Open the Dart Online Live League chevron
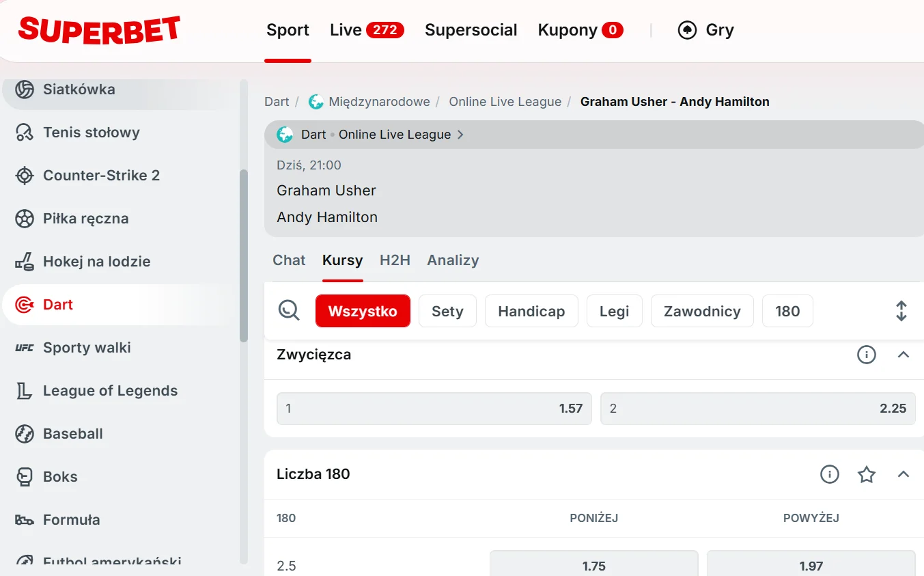Screen dimensions: 924x576 pyautogui.click(x=460, y=135)
